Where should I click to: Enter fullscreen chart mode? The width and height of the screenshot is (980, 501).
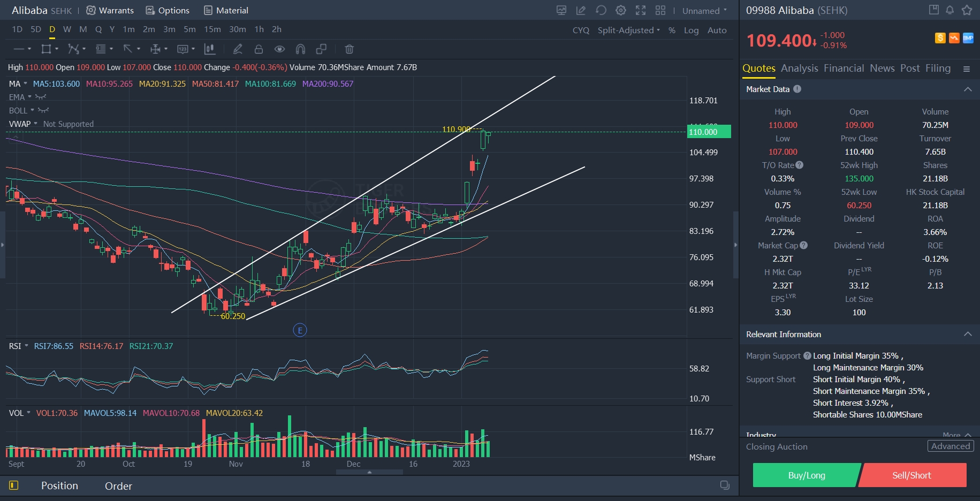[641, 10]
